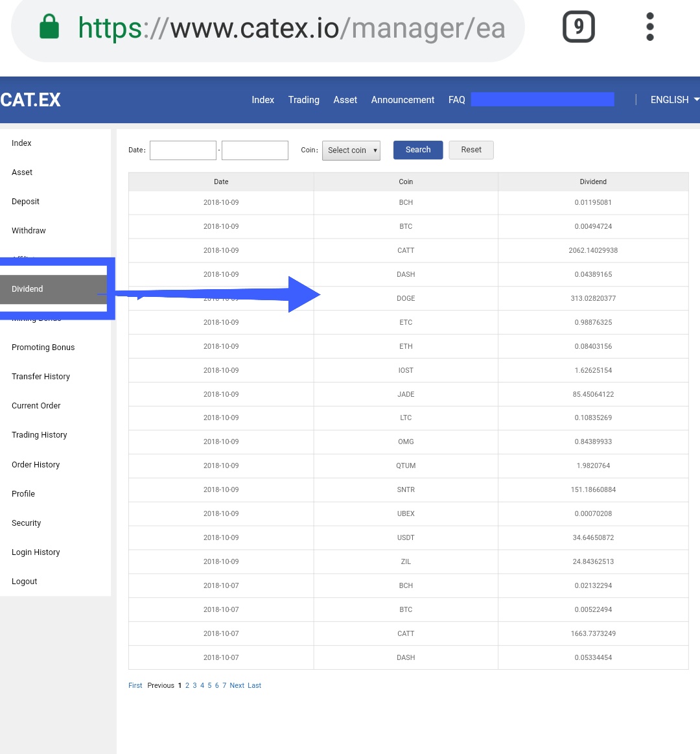The image size is (700, 754).
Task: Open Trading in top navigation
Action: pos(304,100)
